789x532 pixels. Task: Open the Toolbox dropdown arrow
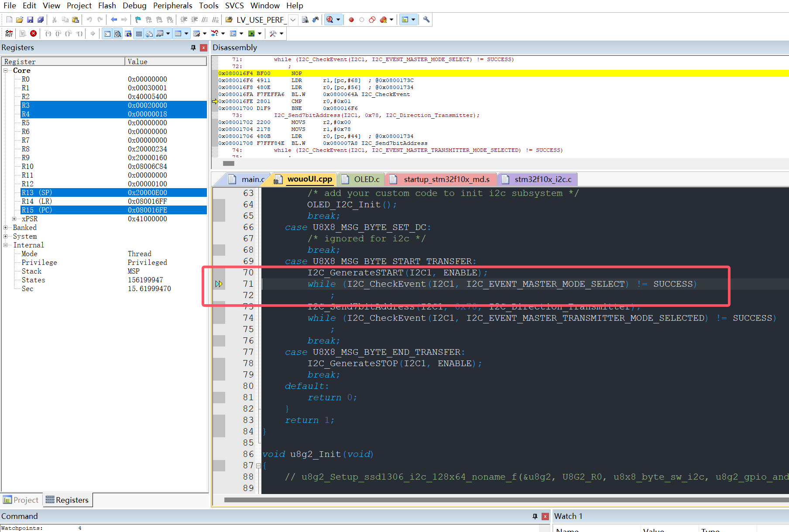tap(281, 34)
